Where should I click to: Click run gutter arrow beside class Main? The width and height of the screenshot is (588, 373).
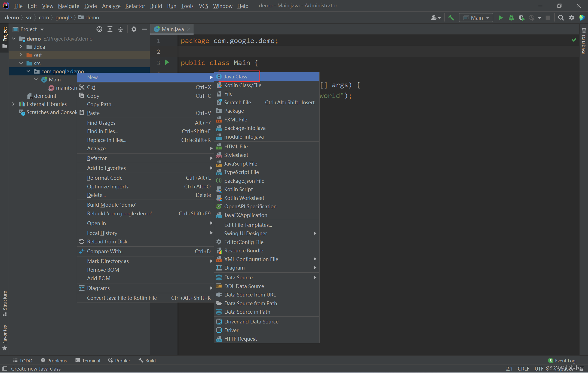(x=167, y=63)
